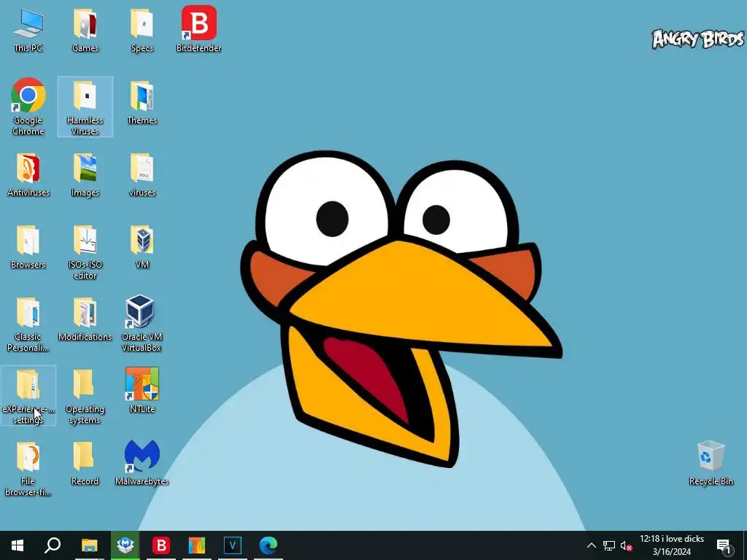Select the File browser-fi... folder
This screenshot has width=747, height=560.
[x=28, y=469]
